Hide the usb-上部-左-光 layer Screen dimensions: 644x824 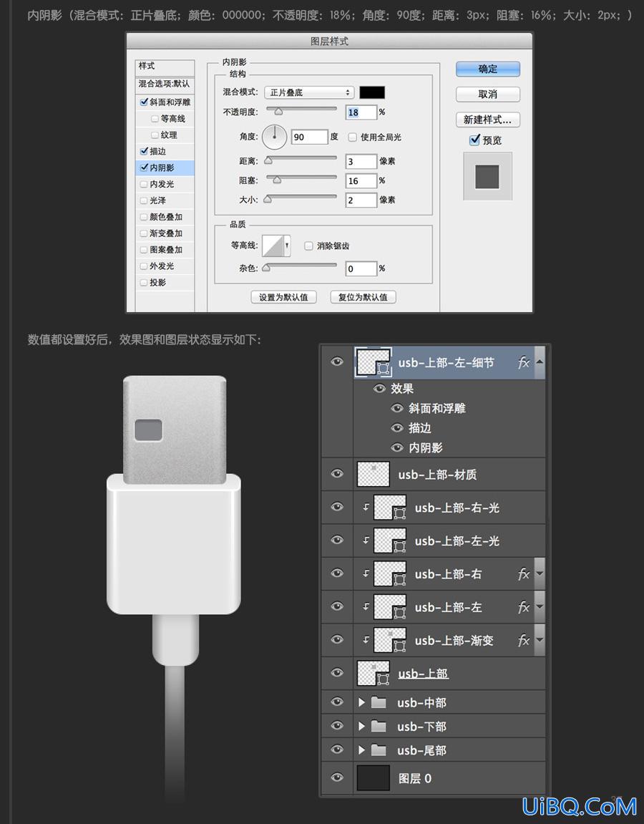[337, 541]
